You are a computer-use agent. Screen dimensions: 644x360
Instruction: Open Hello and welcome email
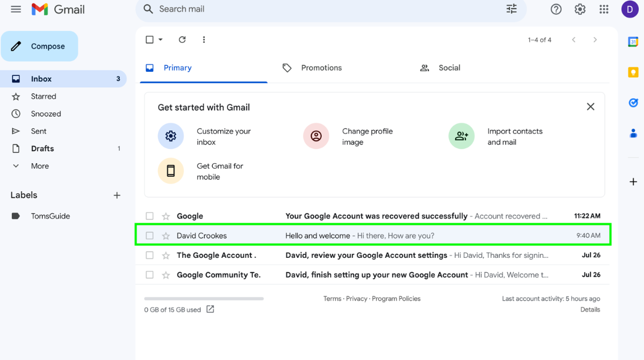(373, 236)
